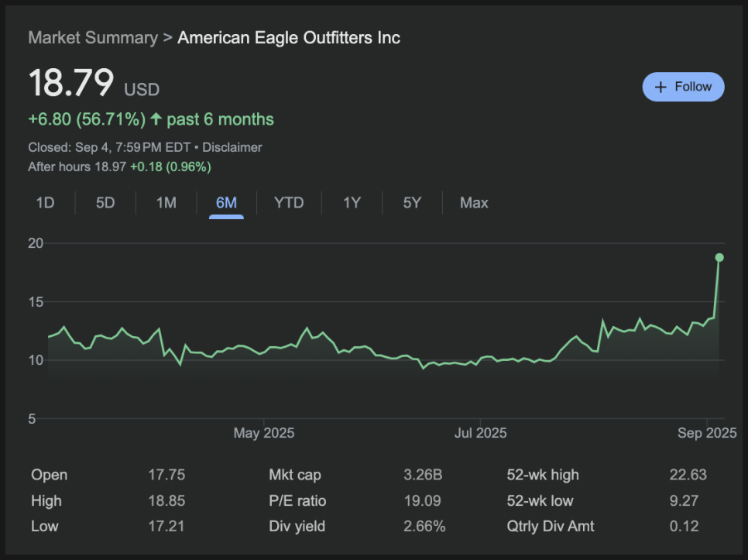Click the 52-wk high value 22.63
The image size is (748, 560).
tap(688, 475)
